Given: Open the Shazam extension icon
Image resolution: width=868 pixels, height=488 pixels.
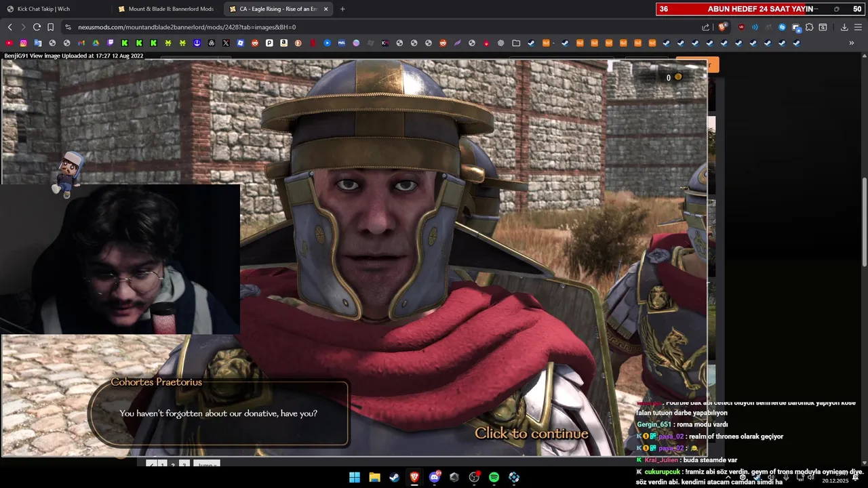Looking at the screenshot, I should 782,27.
